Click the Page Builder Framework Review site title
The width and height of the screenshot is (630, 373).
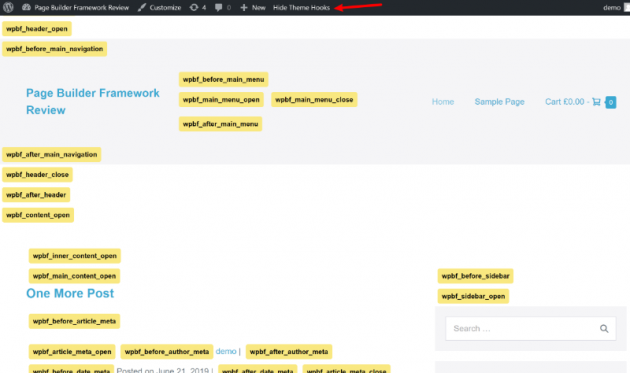93,101
